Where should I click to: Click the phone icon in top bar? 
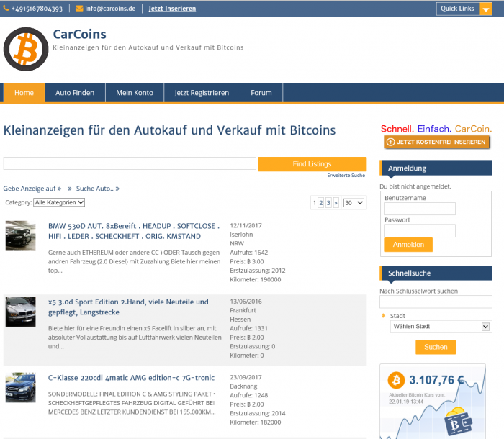pos(6,9)
